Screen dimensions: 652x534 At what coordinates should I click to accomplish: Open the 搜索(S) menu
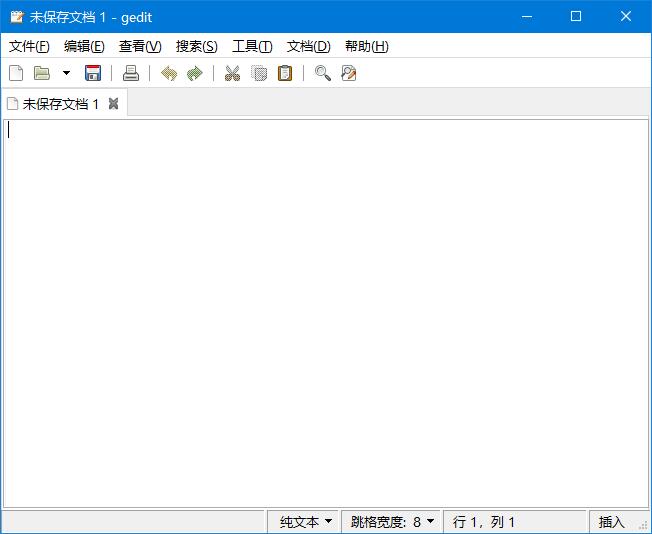click(196, 46)
